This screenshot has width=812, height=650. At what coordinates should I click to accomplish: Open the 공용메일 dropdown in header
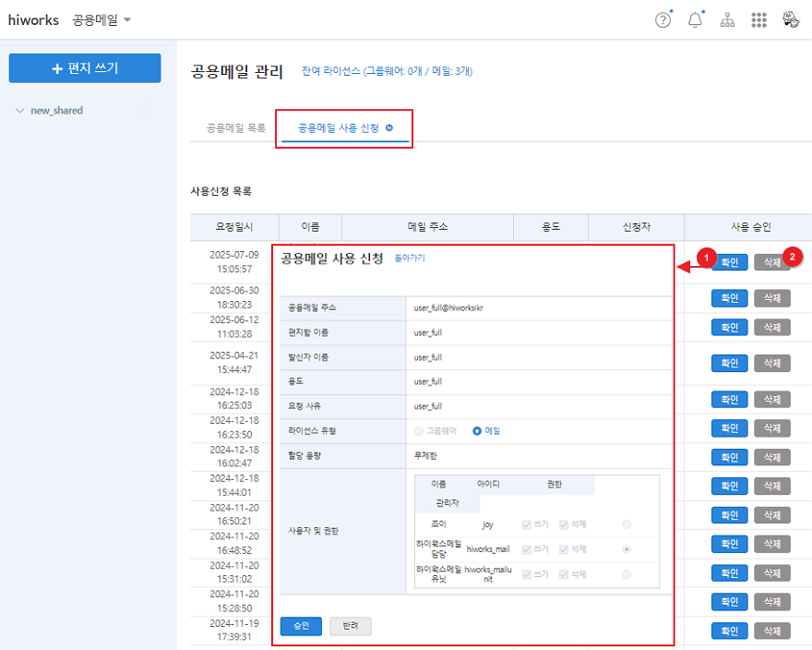101,20
